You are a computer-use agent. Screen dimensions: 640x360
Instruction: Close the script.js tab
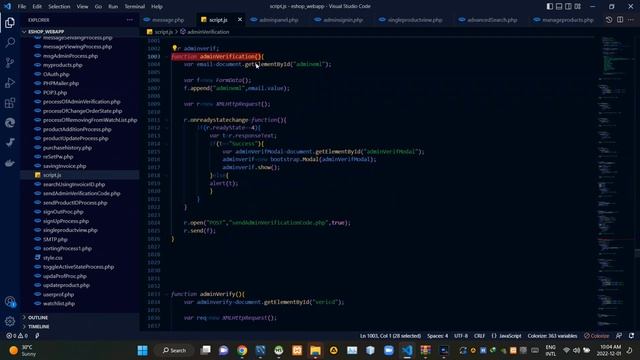(x=240, y=20)
